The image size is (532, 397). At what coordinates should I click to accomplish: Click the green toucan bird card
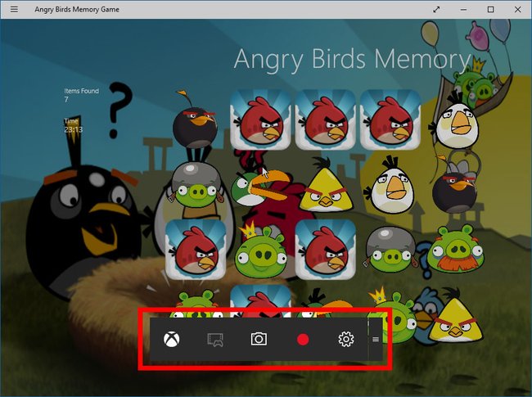pyautogui.click(x=259, y=187)
